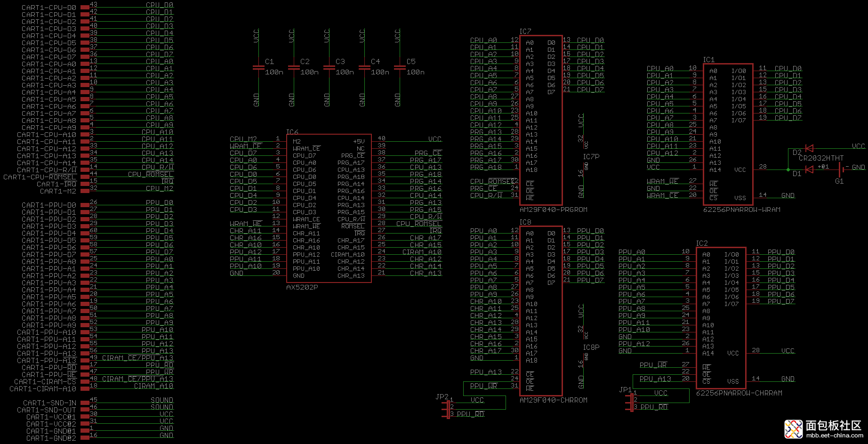The height and width of the screenshot is (444, 868).
Task: Click the IC7P power symbol label
Action: point(591,157)
